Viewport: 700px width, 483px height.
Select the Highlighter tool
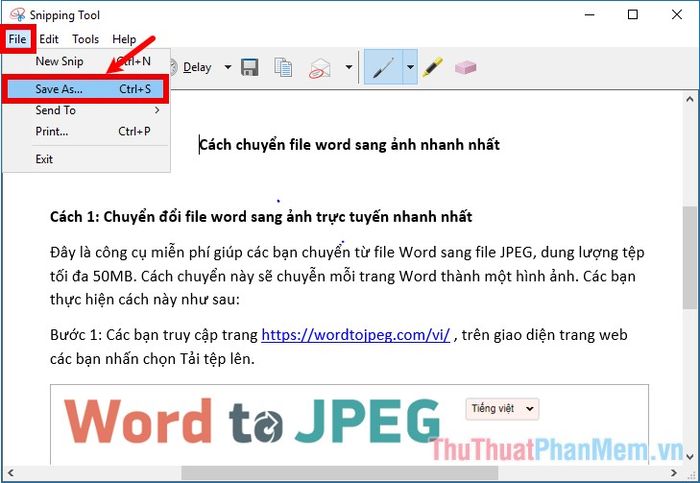tap(432, 67)
